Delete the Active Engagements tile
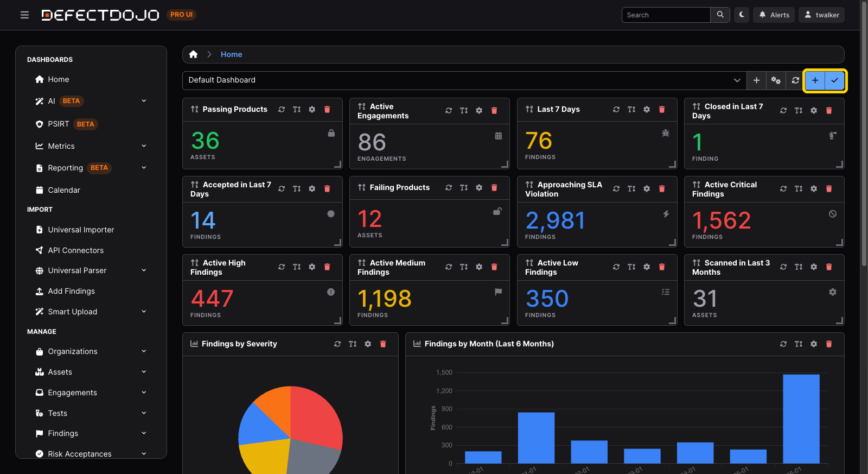This screenshot has width=868, height=474. 494,111
